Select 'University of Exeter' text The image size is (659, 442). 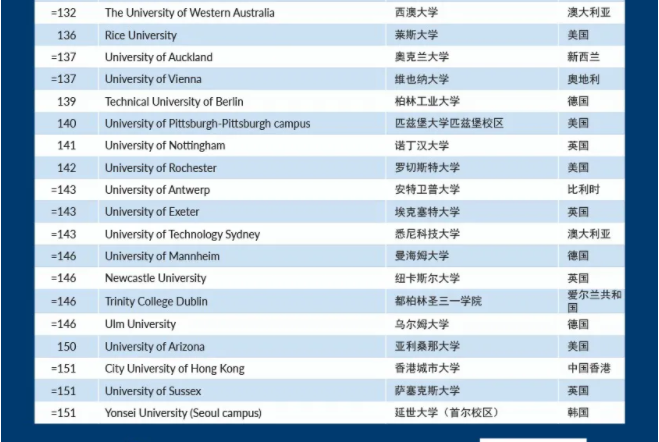tap(152, 212)
